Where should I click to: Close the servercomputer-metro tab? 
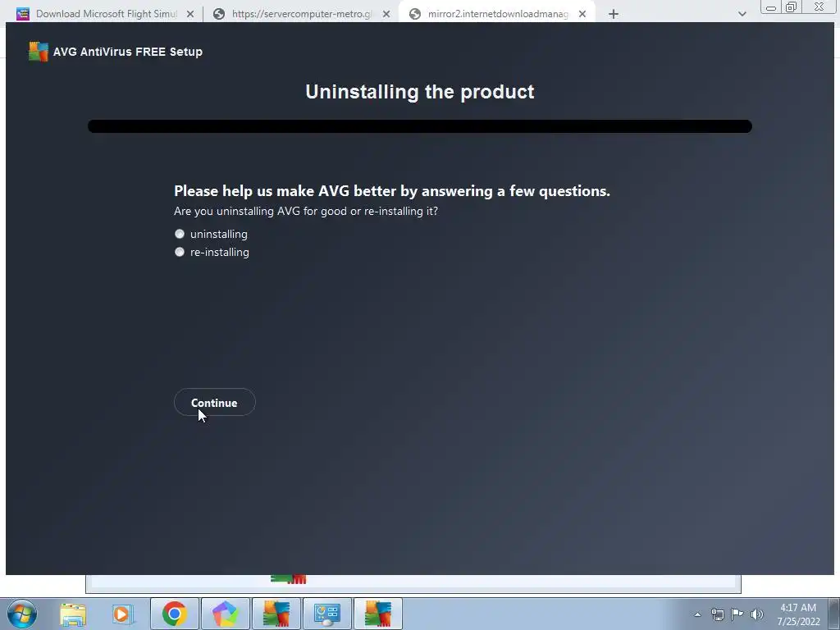point(386,14)
